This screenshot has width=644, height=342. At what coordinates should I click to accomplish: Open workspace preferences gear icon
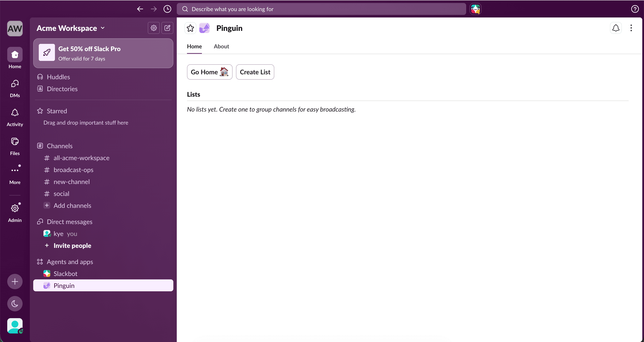tap(154, 28)
